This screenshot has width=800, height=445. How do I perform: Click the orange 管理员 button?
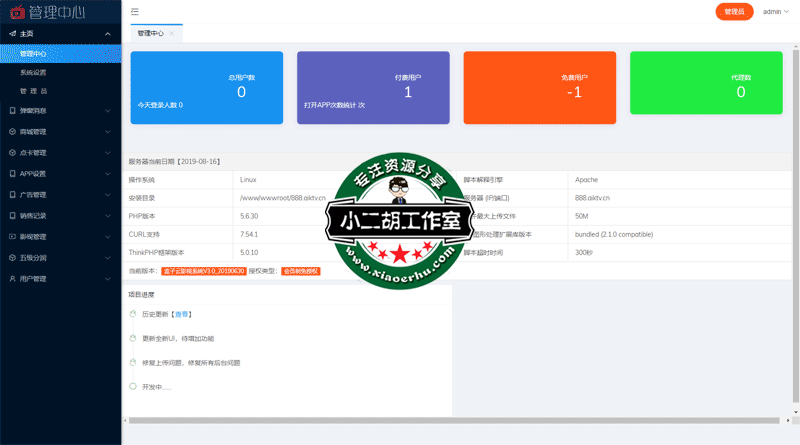tap(734, 12)
